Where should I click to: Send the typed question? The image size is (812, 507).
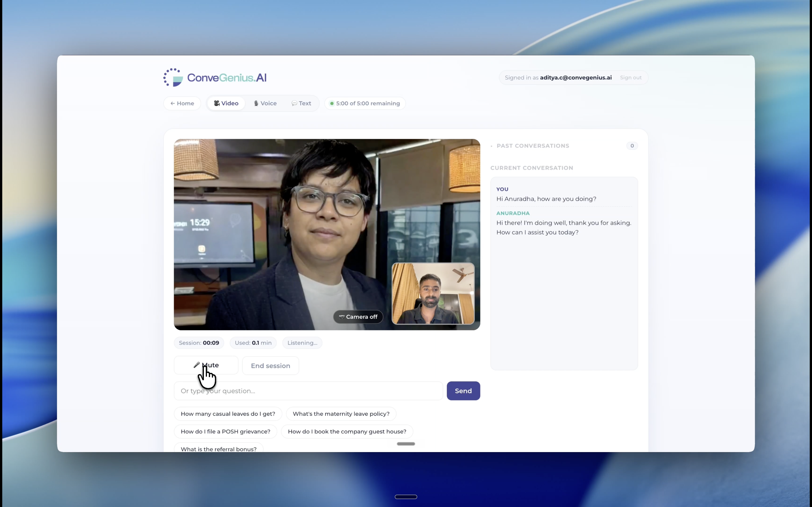pos(463,391)
